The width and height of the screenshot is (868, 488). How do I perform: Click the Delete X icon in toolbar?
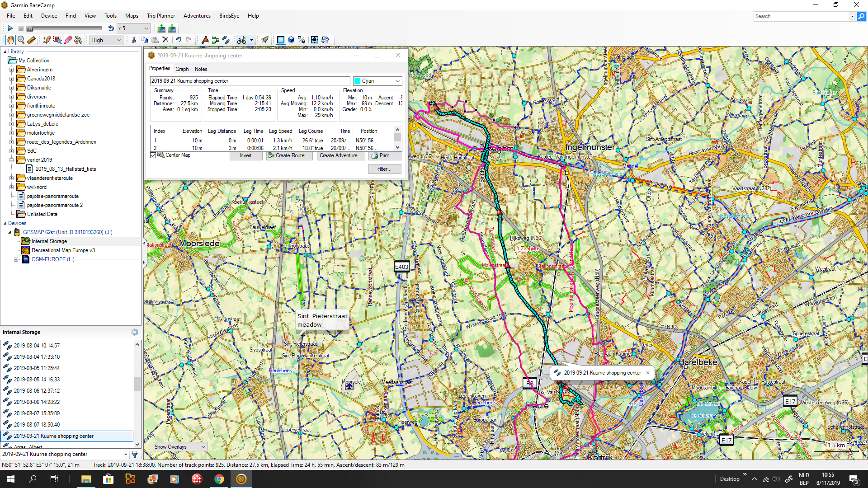pos(165,40)
